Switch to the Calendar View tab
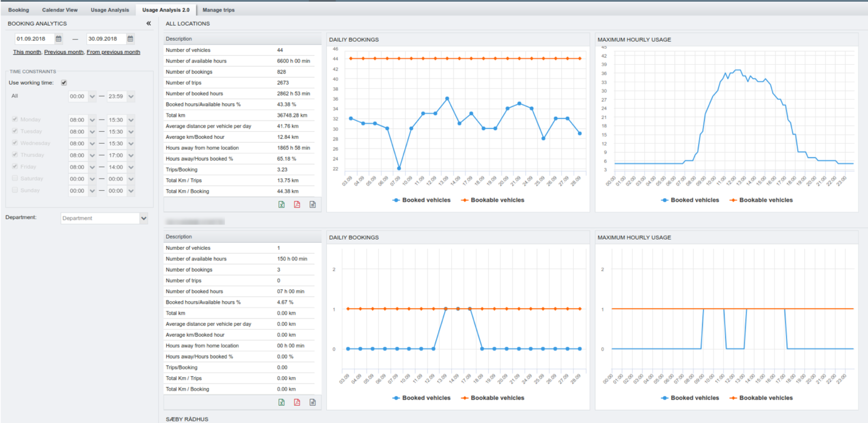 [60, 10]
